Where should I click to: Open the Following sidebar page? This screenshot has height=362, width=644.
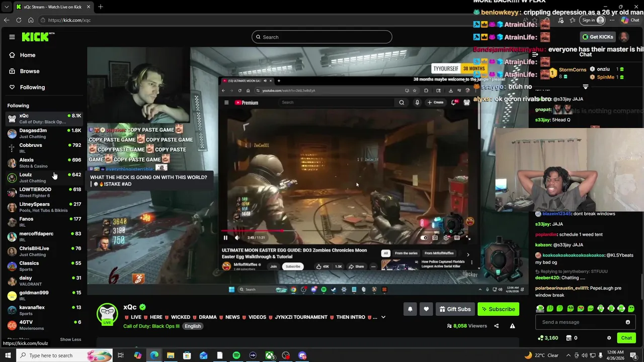(x=32, y=87)
